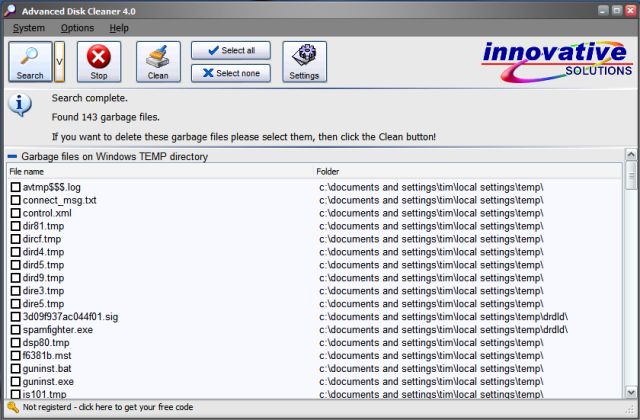The image size is (640, 420).
Task: Click the folder path of spamfighter.exe
Action: click(443, 330)
